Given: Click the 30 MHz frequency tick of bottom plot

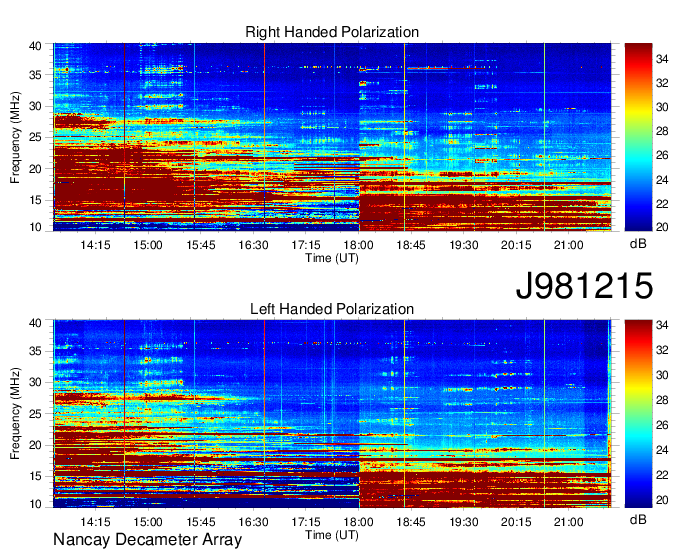Looking at the screenshot, I should point(35,382).
